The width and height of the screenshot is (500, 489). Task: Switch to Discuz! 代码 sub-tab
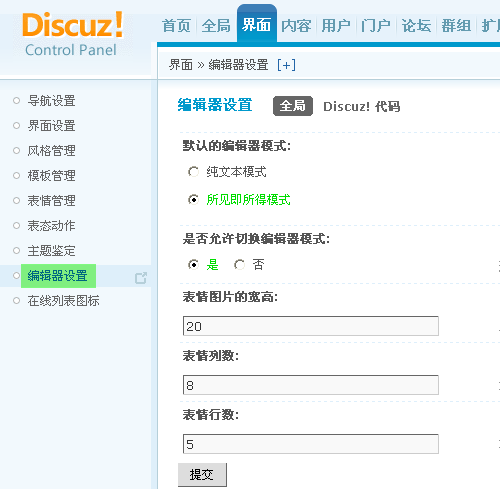[362, 106]
